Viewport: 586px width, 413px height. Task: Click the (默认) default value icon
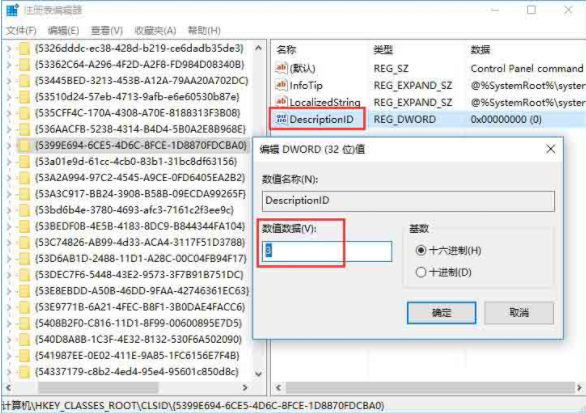tap(281, 68)
